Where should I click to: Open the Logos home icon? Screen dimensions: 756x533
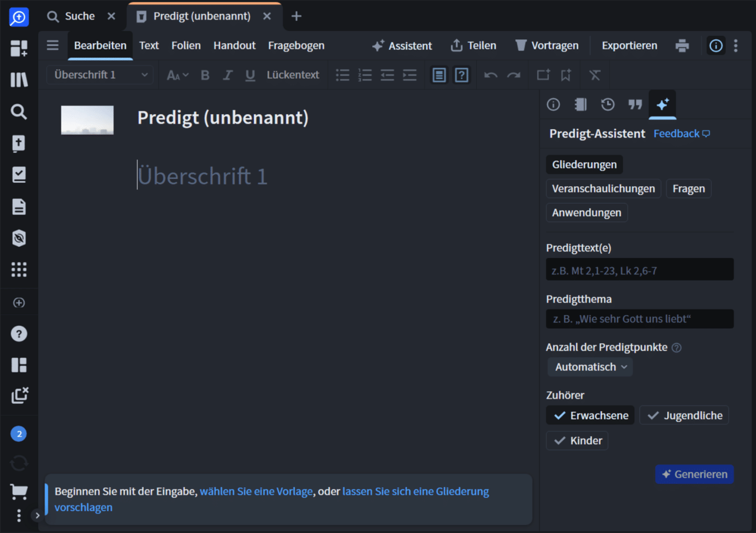pos(19,17)
